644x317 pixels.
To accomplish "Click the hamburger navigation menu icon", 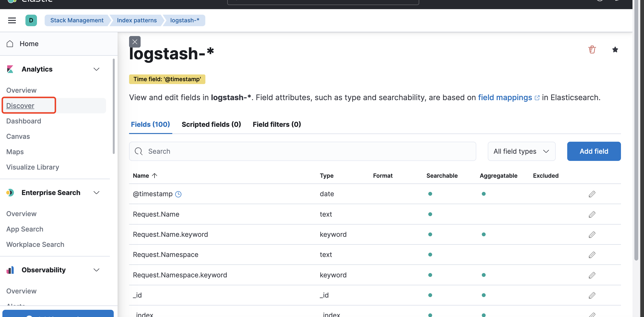I will pos(12,20).
